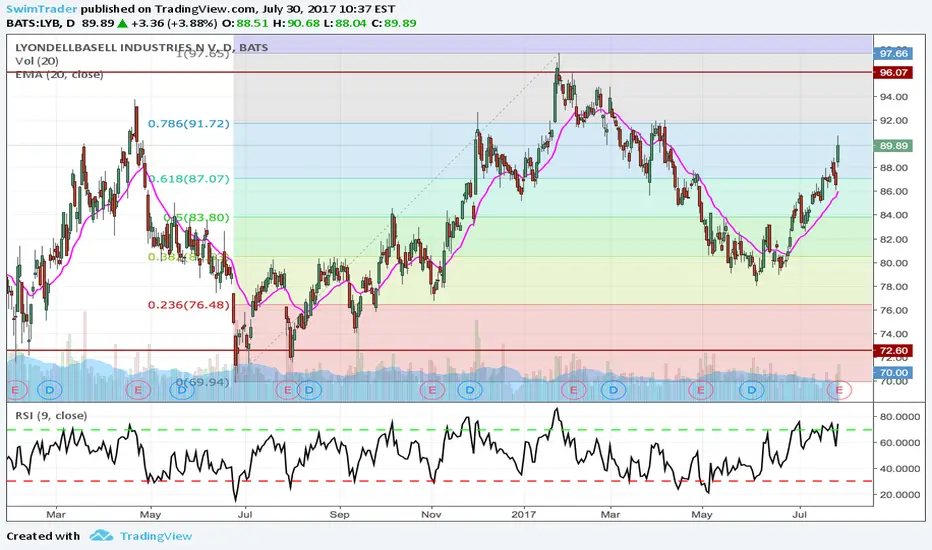Image resolution: width=932 pixels, height=550 pixels.
Task: Click the L:88.04 low value
Action: [x=345, y=23]
